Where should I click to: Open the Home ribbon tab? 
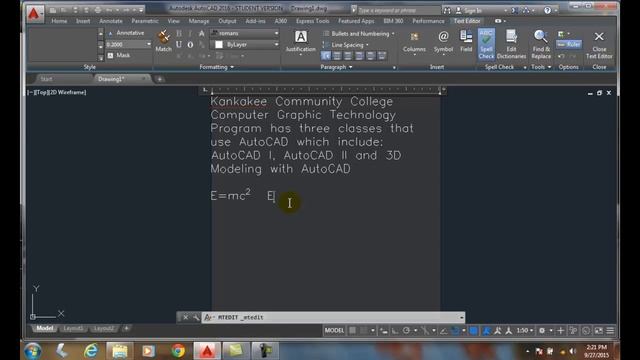pos(59,21)
